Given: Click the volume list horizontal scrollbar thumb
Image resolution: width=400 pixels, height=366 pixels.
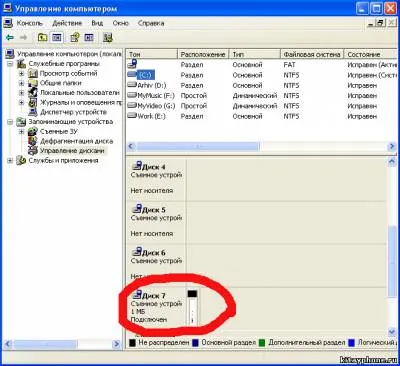Looking at the screenshot, I should coord(198,146).
